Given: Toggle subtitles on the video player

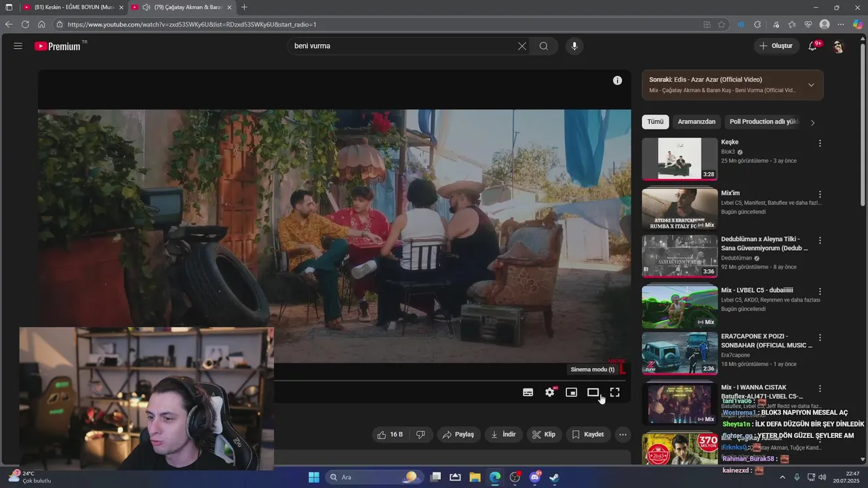Looking at the screenshot, I should (x=528, y=392).
